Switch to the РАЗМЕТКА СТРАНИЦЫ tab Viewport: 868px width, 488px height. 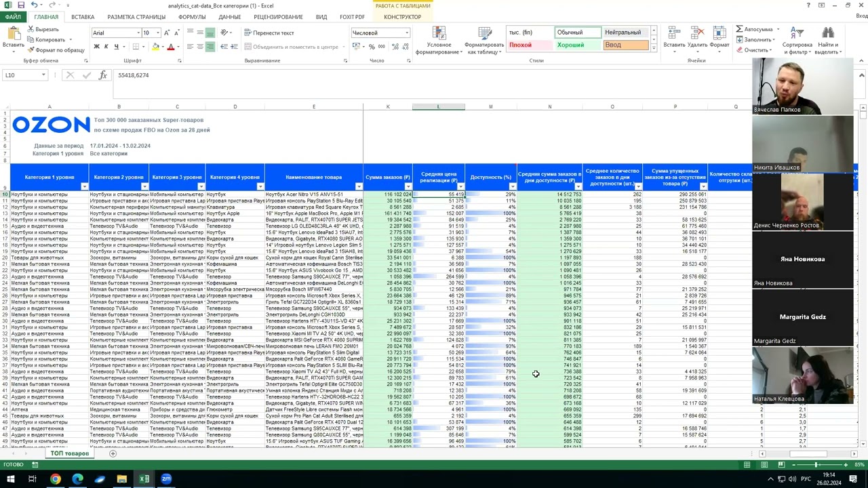136,17
